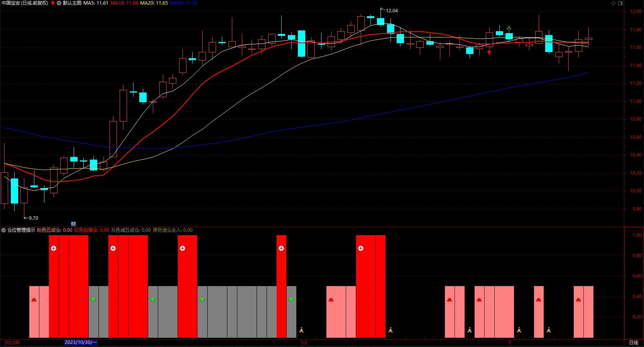Click 红色加满仓: 0.00 indicator value
Viewport: 644px width, 347px height.
pos(92,230)
